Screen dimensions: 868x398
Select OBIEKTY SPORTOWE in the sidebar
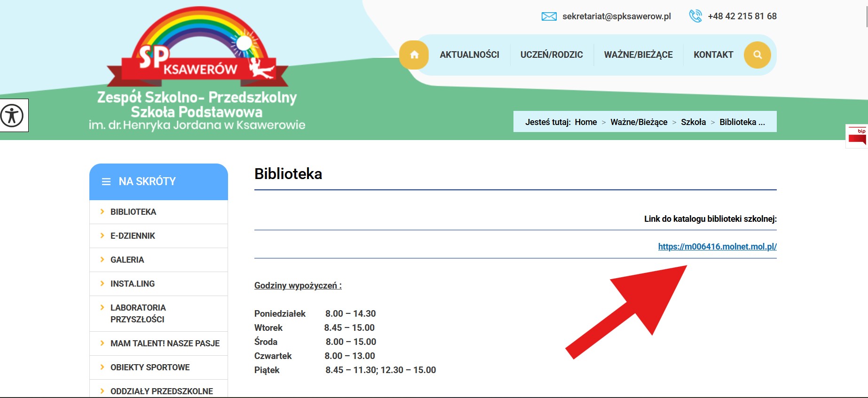pos(150,367)
